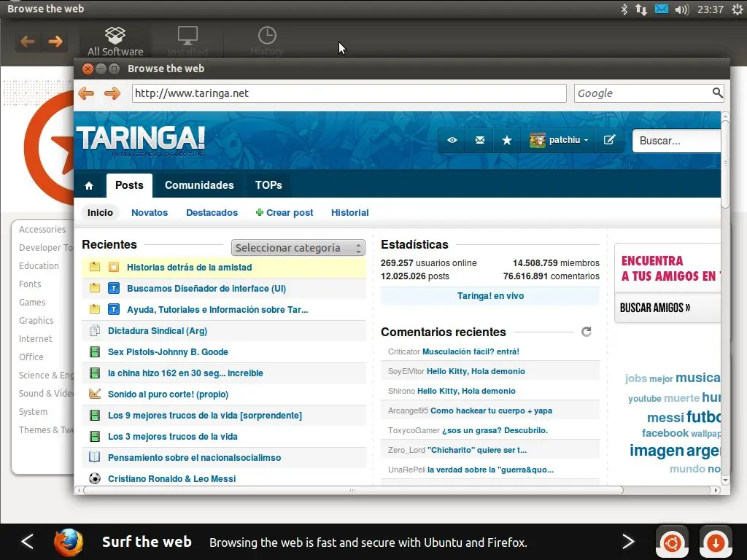Go to Taringa home icon tab
This screenshot has height=560, width=747.
(x=89, y=186)
